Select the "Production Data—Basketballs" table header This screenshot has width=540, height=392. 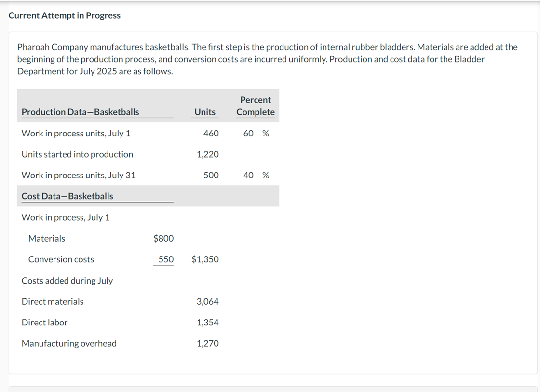coord(81,112)
